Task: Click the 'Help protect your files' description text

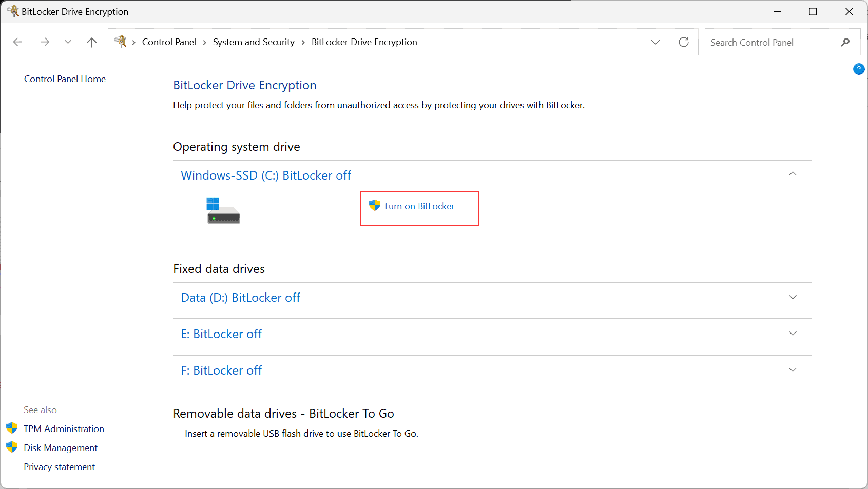Action: pos(379,105)
